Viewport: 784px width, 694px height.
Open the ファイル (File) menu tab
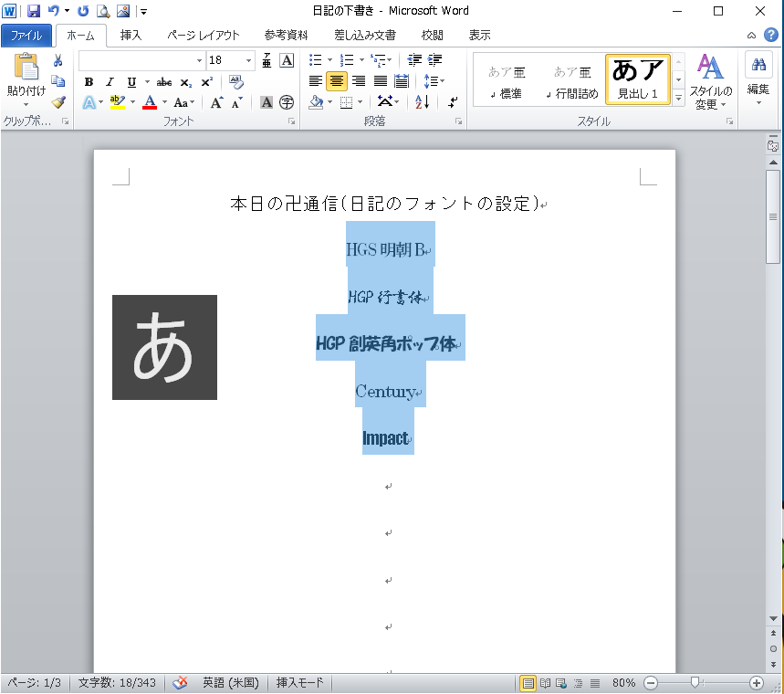click(x=26, y=36)
